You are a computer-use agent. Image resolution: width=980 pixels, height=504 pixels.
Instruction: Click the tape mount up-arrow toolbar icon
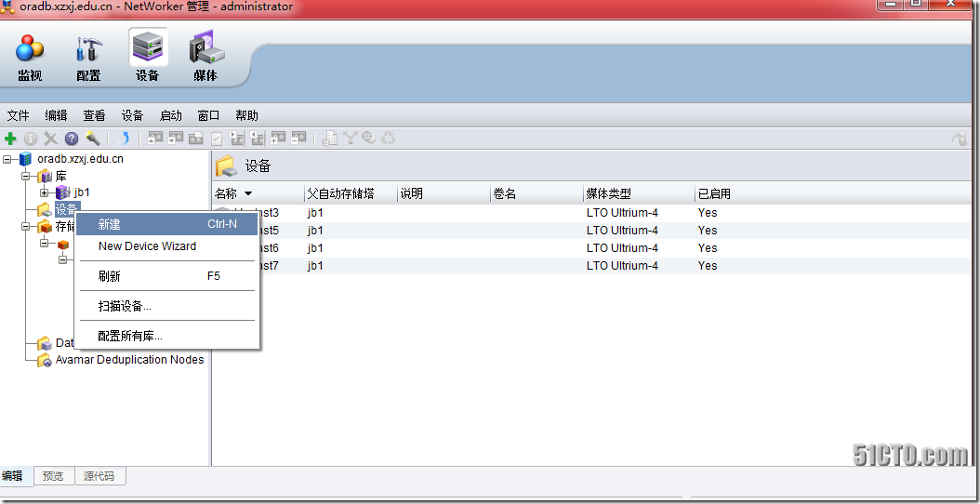click(155, 138)
